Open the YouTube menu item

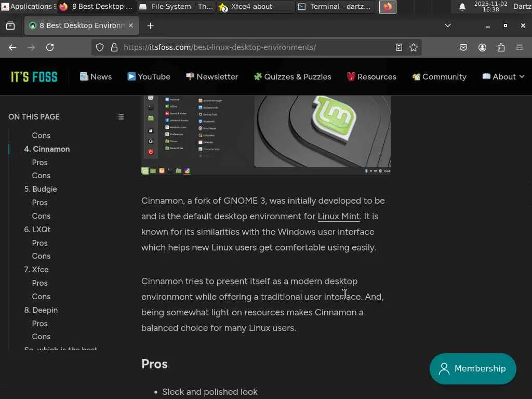click(149, 77)
